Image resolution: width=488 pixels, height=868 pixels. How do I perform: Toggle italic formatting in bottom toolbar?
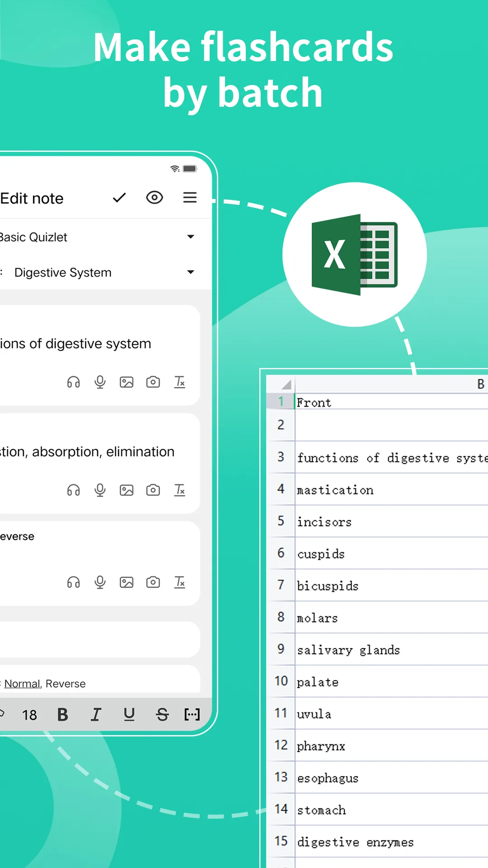point(96,714)
